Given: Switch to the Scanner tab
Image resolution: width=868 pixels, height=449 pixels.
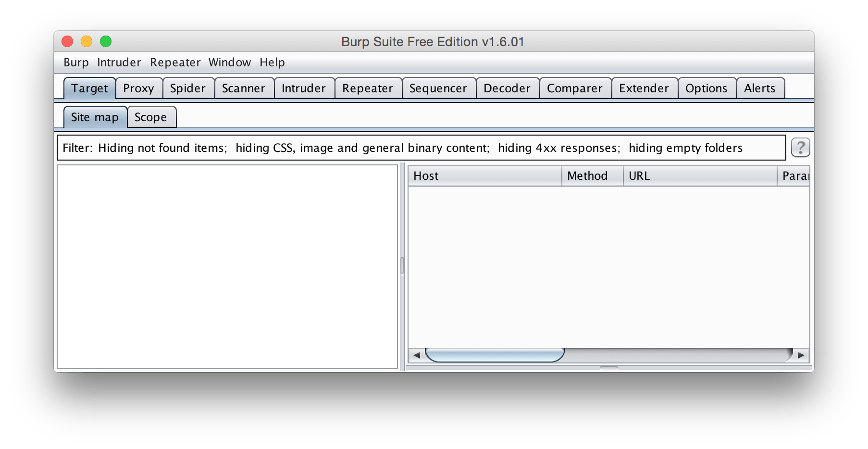Looking at the screenshot, I should pyautogui.click(x=244, y=88).
